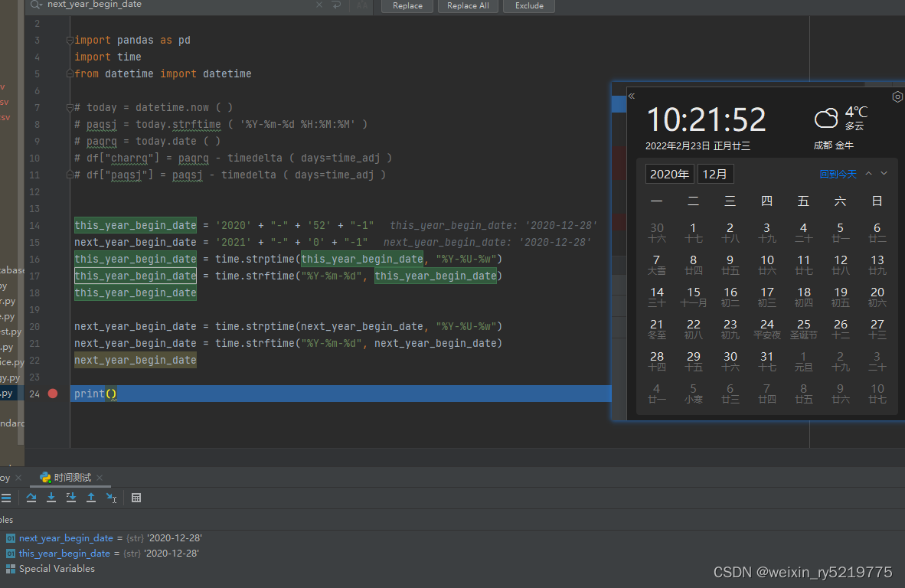Click the fold marker at line 5

[x=70, y=73]
